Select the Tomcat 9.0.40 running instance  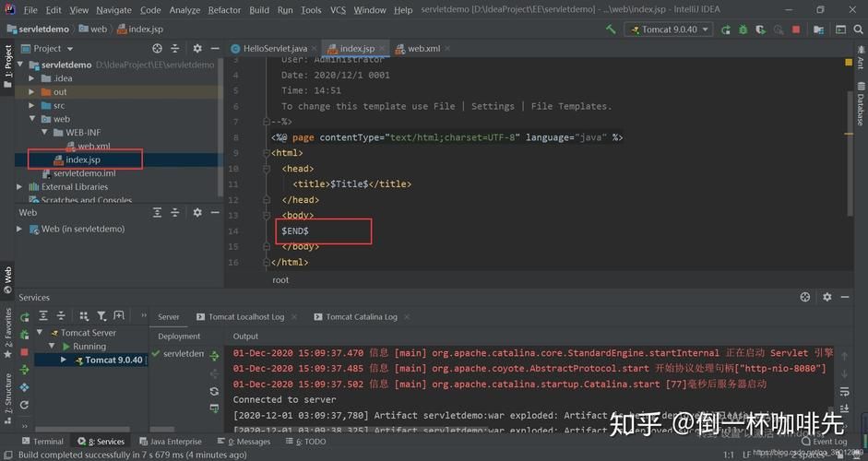[x=113, y=361]
